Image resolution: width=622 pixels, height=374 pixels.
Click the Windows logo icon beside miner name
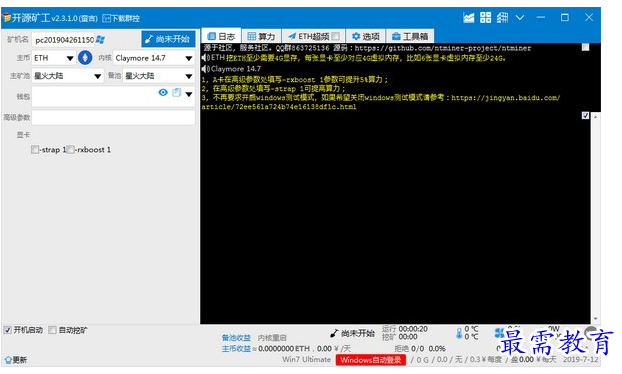[100, 40]
